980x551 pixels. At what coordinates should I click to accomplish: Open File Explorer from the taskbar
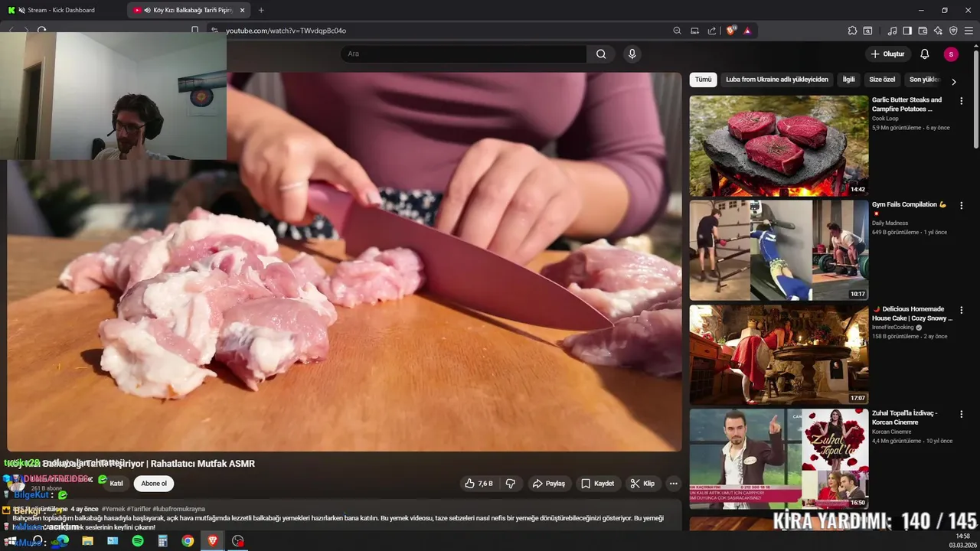click(x=87, y=541)
